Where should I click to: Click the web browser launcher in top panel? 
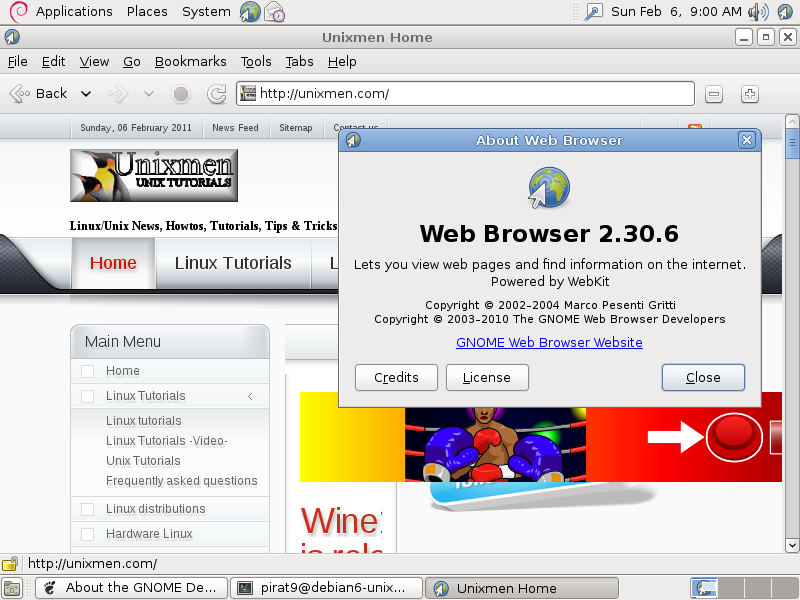pyautogui.click(x=250, y=11)
